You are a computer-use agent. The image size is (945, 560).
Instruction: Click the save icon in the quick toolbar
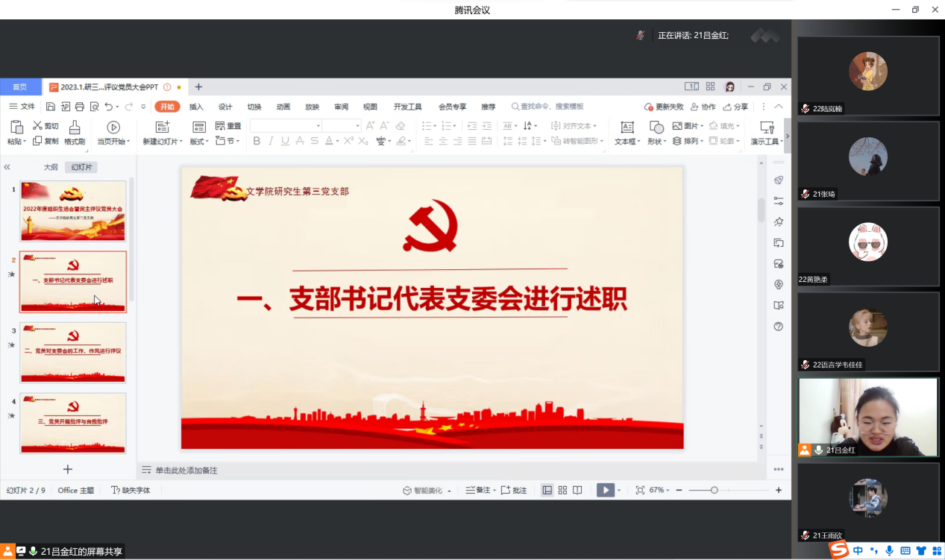(51, 107)
